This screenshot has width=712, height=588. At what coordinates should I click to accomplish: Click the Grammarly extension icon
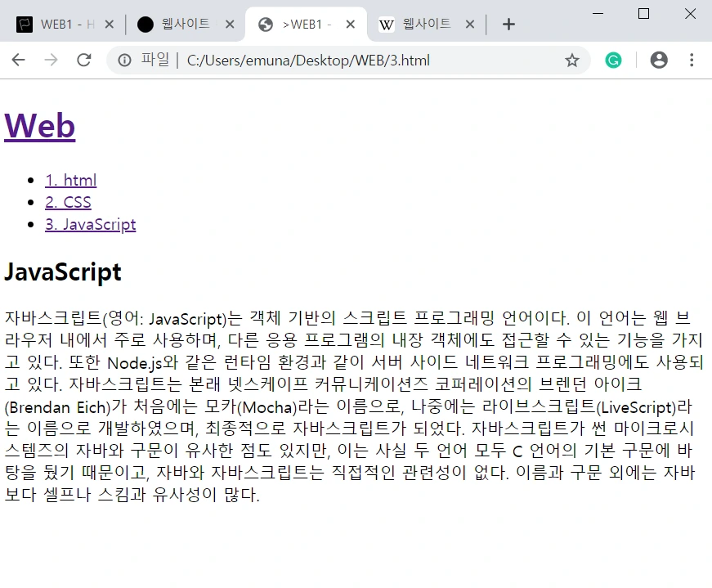pyautogui.click(x=613, y=60)
